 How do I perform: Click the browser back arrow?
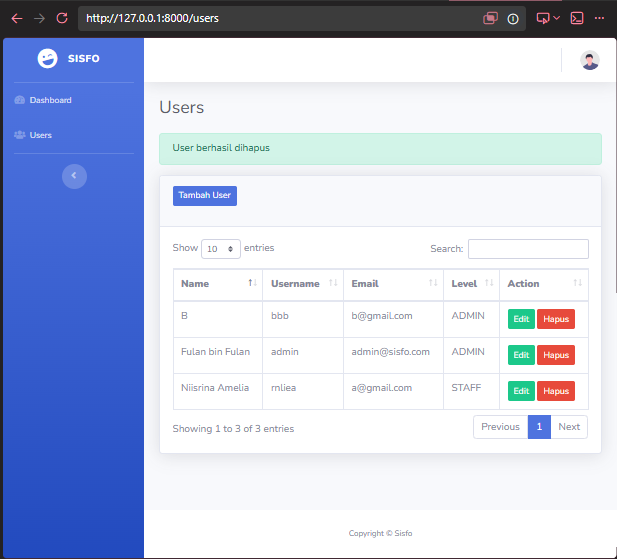[x=17, y=18]
